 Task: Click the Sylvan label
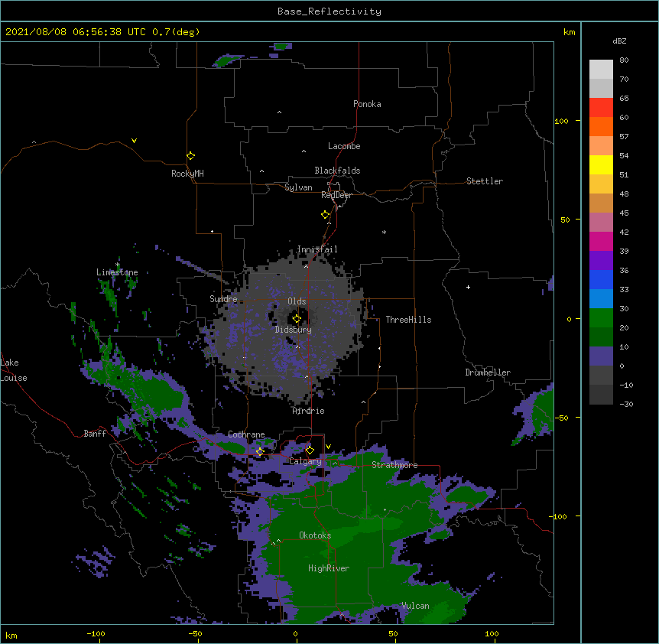click(298, 187)
